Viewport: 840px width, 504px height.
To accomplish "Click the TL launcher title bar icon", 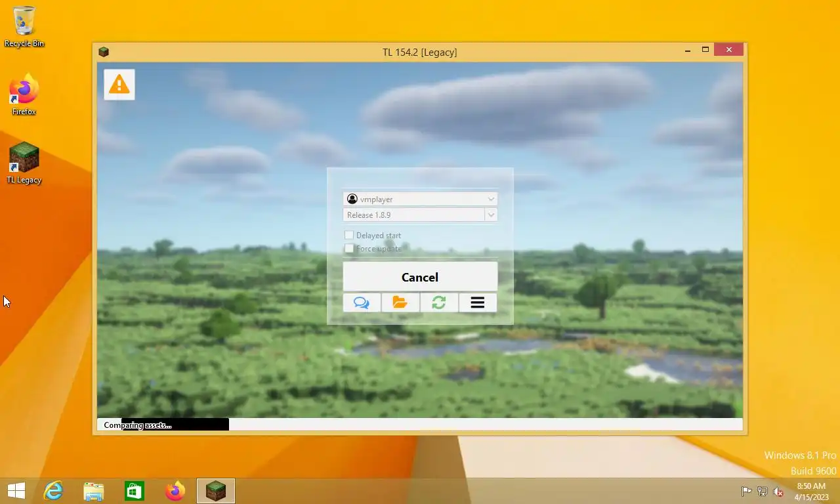I will coord(104,52).
